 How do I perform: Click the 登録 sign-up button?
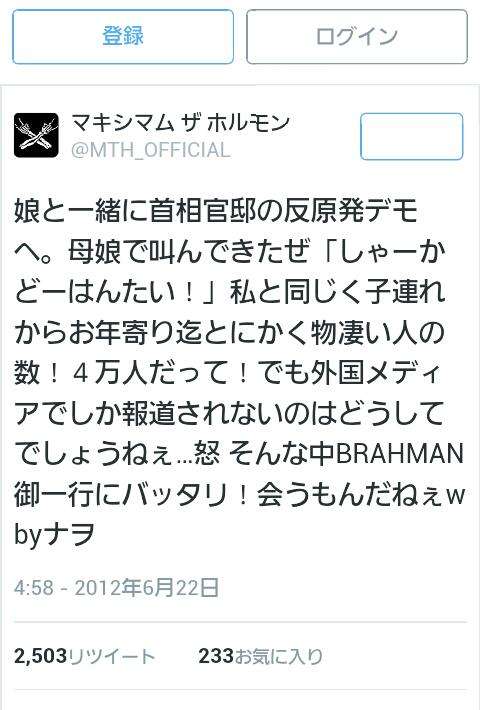[123, 37]
